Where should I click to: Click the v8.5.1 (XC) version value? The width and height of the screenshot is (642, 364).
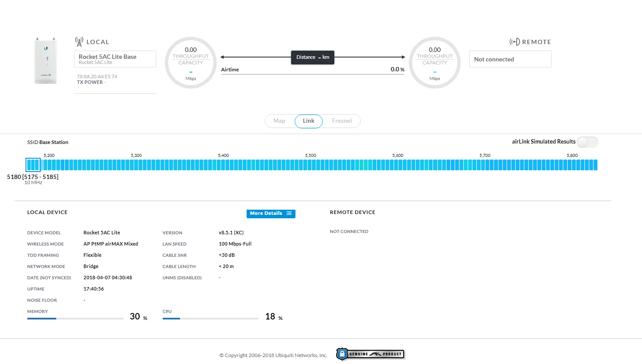(x=231, y=233)
